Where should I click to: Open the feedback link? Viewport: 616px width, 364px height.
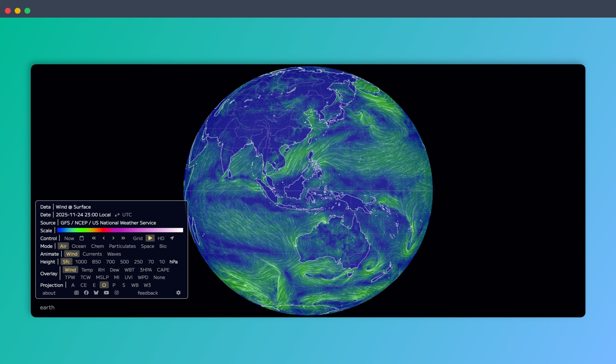coord(148,293)
